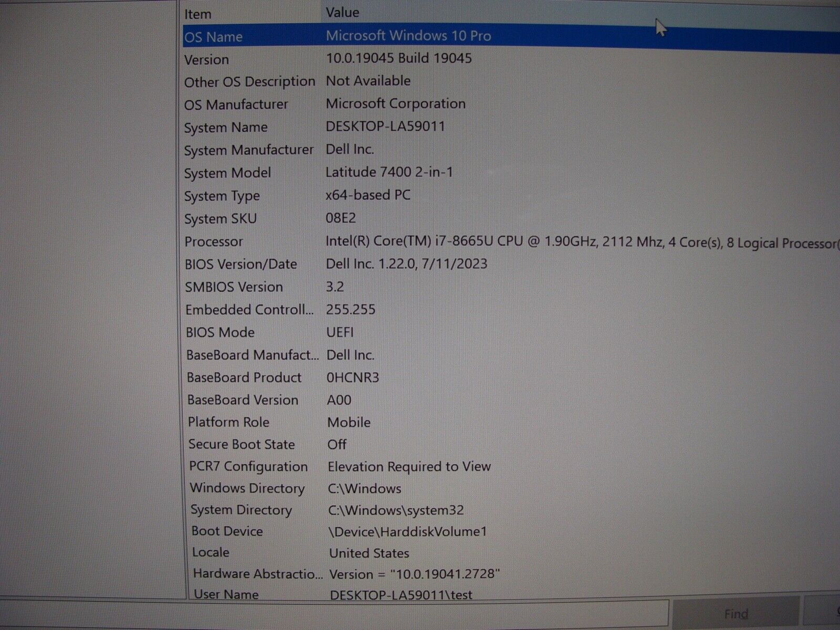This screenshot has height=630, width=840.
Task: Select the System Type row
Action: click(x=222, y=196)
